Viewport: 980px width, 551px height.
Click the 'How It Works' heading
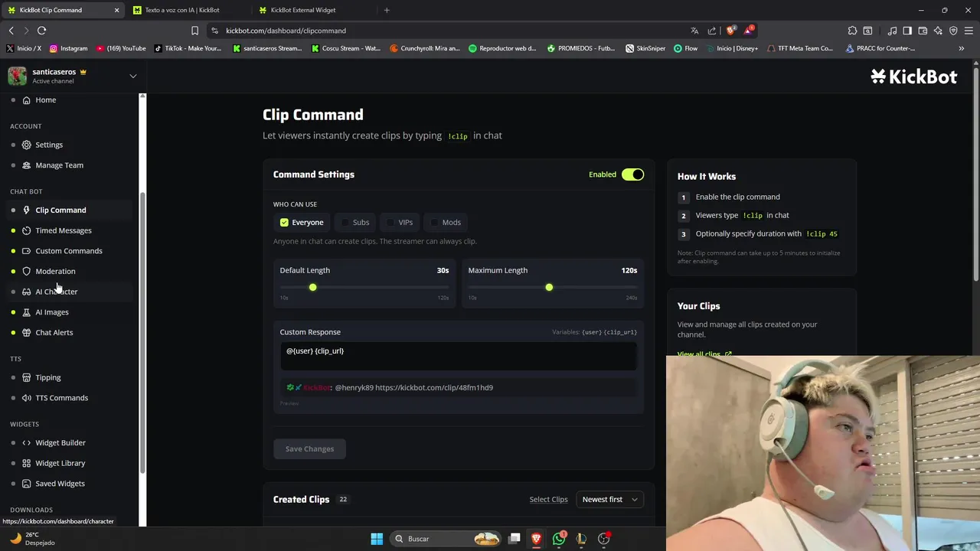[707, 176]
